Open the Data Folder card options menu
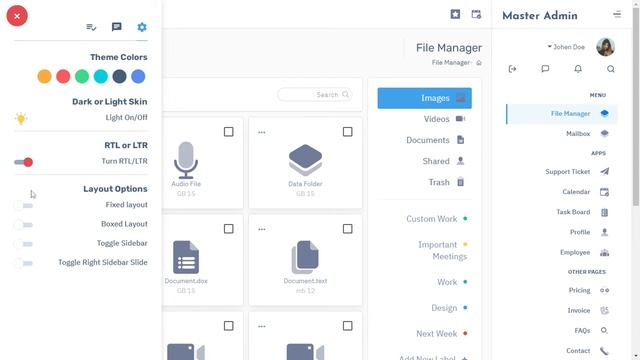Image resolution: width=640 pixels, height=360 pixels. tap(262, 132)
